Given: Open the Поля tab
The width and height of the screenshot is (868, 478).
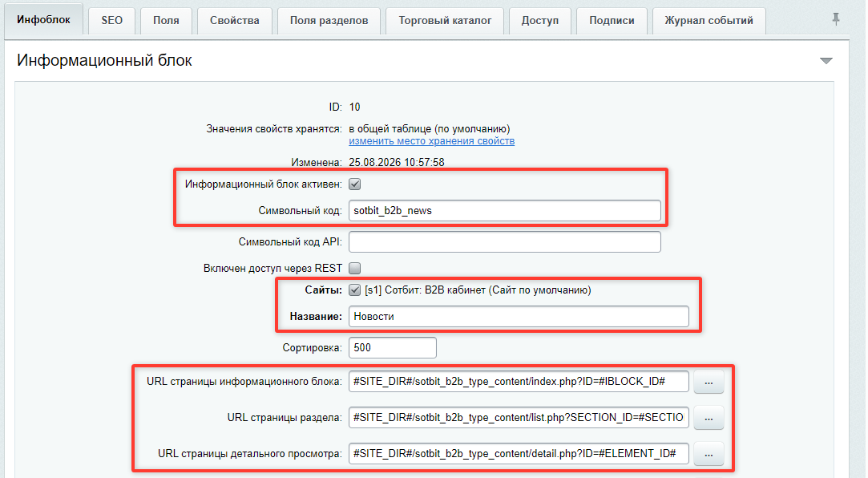Looking at the screenshot, I should (166, 21).
